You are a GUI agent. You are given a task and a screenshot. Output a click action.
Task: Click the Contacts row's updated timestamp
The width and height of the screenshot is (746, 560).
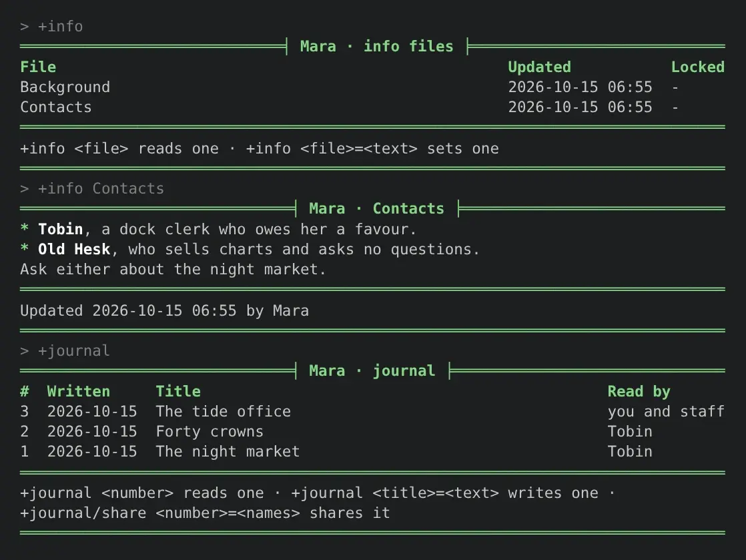[580, 107]
